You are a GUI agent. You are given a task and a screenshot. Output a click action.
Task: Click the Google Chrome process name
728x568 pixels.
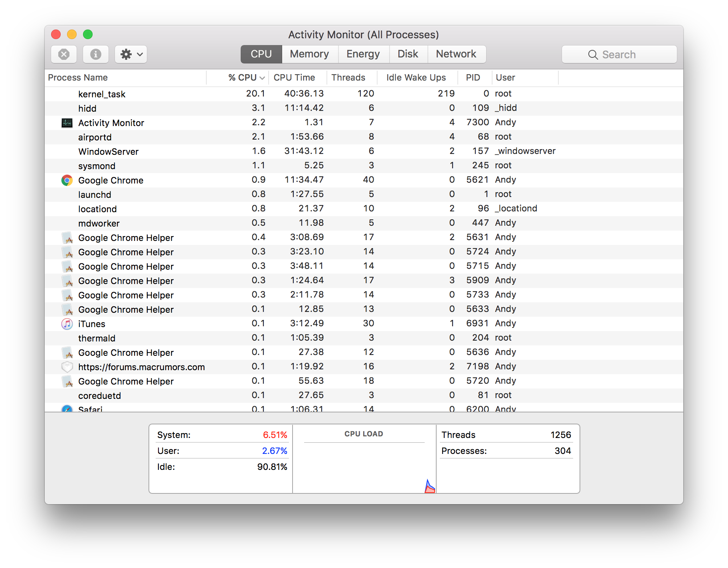coord(111,180)
